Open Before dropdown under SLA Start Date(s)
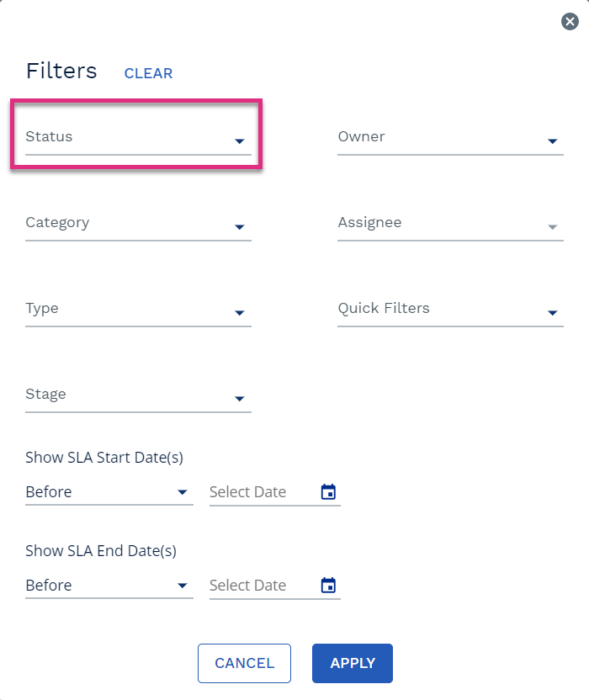 pos(109,492)
